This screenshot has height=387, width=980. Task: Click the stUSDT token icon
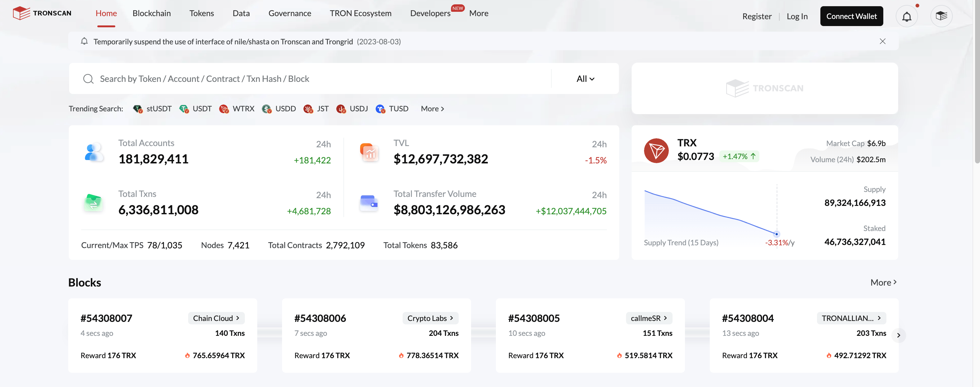[138, 109]
